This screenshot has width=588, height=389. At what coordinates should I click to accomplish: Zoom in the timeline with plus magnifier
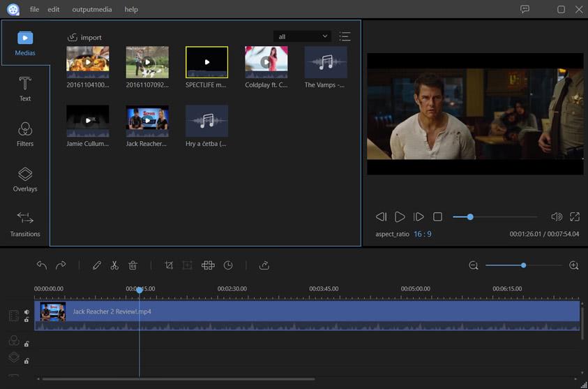[x=574, y=265]
